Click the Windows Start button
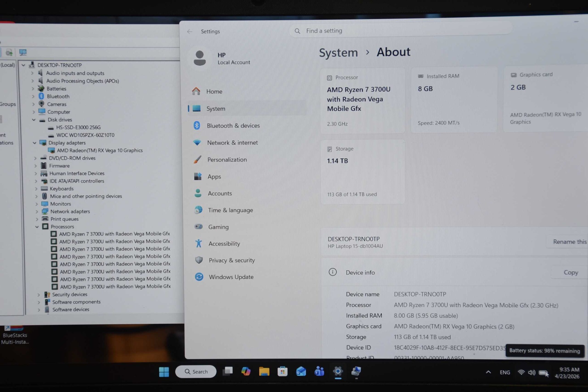588x392 pixels. tap(164, 372)
